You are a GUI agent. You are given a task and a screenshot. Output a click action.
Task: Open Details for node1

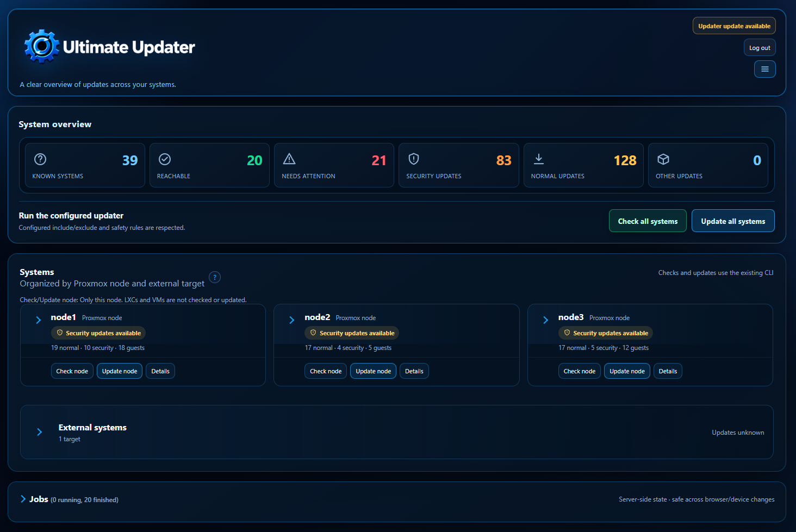coord(160,371)
